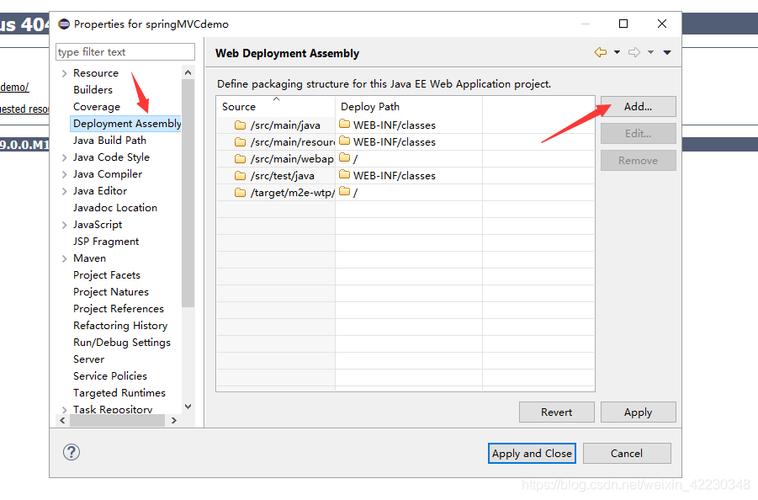Screen dimensions: 758x500
Task: Expand the Maven tree node
Action: 64,259
